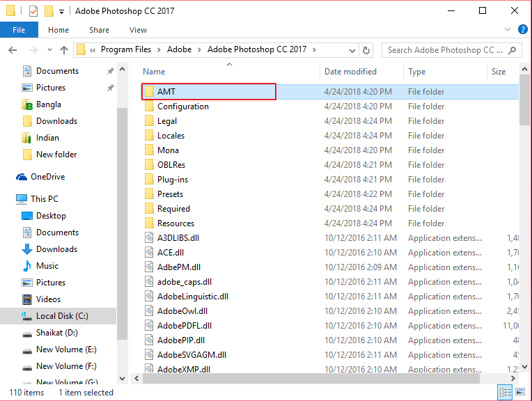Viewport: 532px width, 401px height.
Task: Switch to Details view layout icon
Action: pyautogui.click(x=505, y=393)
